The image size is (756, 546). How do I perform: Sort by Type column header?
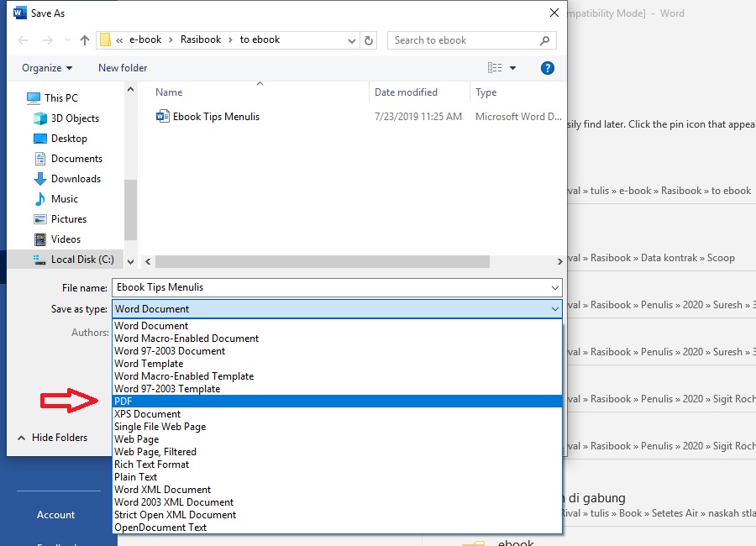486,92
